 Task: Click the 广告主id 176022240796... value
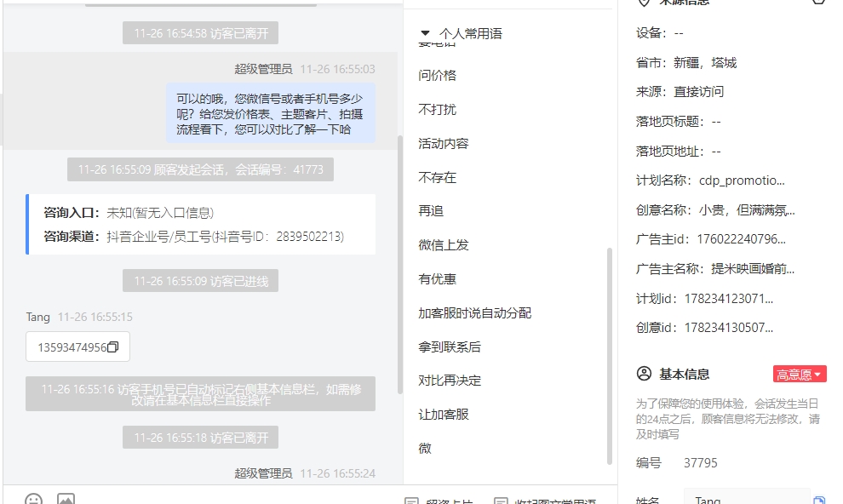pos(742,239)
